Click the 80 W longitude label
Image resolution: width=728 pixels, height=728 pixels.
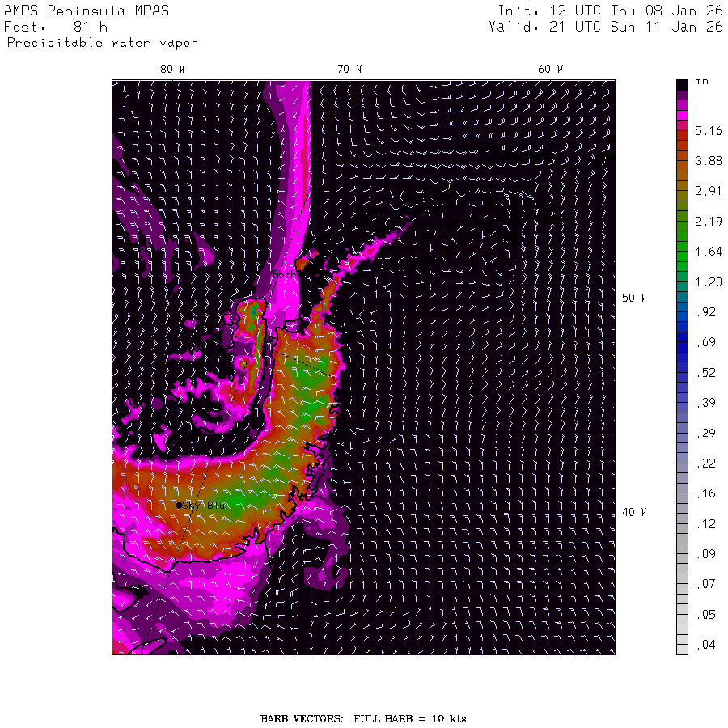coord(172,70)
